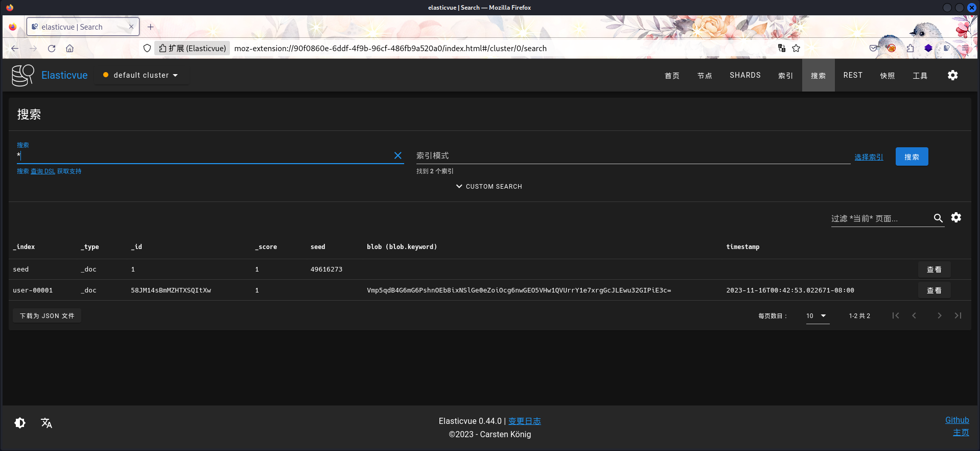Open the default cluster dropdown

click(x=141, y=75)
